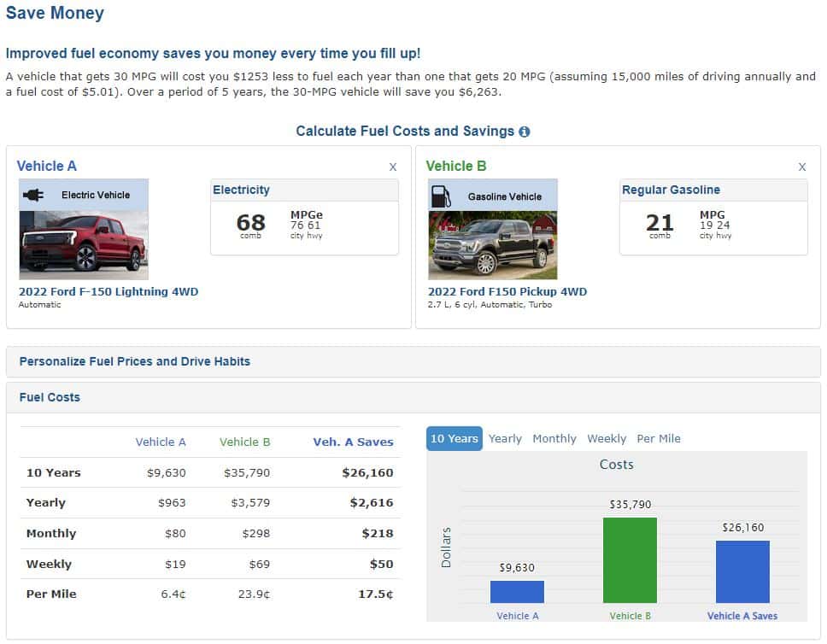Click the $50 weekly savings cell
This screenshot has height=644, width=827.
point(381,564)
